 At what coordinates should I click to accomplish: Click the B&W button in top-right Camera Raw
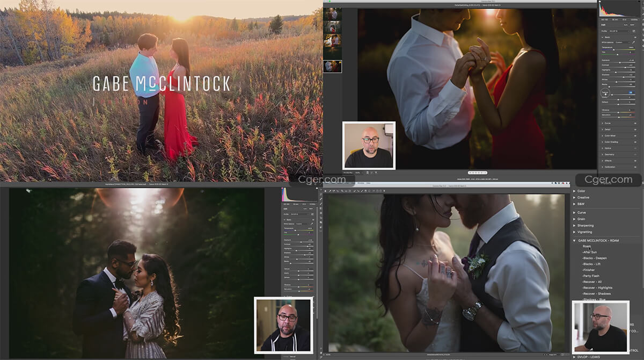pyautogui.click(x=632, y=25)
